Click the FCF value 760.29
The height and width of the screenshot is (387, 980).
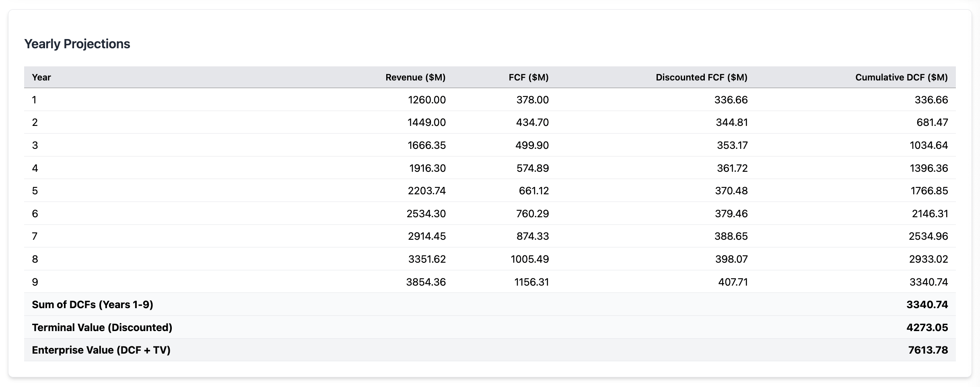coord(532,214)
